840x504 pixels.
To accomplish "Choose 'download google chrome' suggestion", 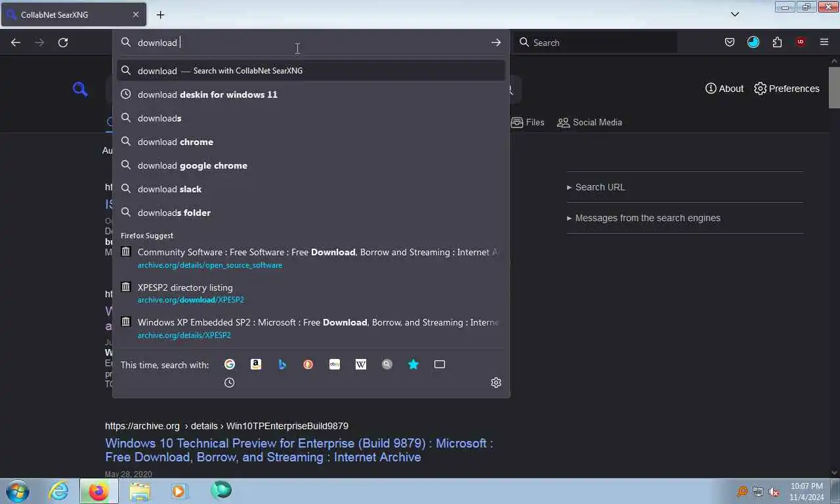I will [x=311, y=165].
